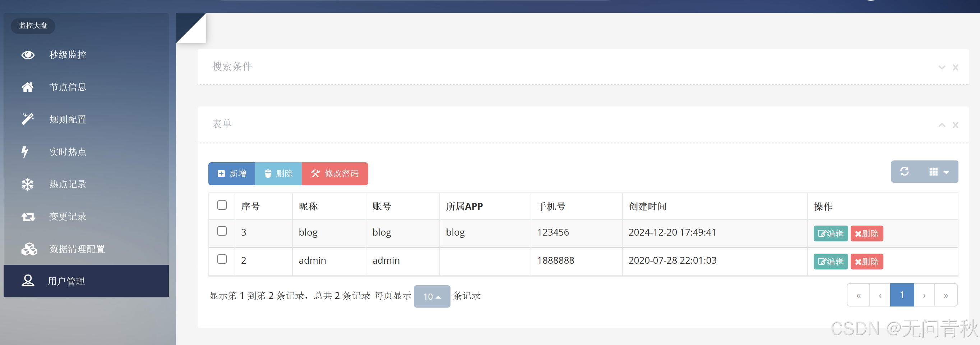Open the columns grid dropdown
980x345 pixels.
point(938,172)
